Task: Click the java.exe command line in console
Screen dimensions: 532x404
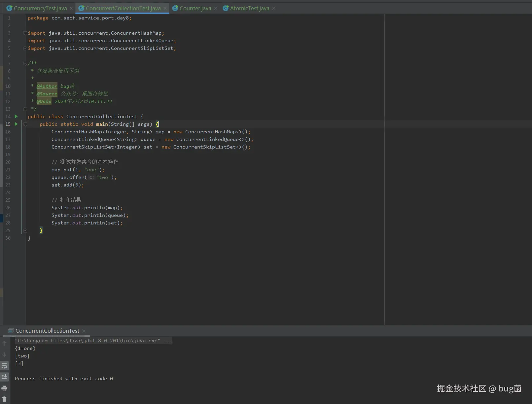Action: (x=93, y=341)
